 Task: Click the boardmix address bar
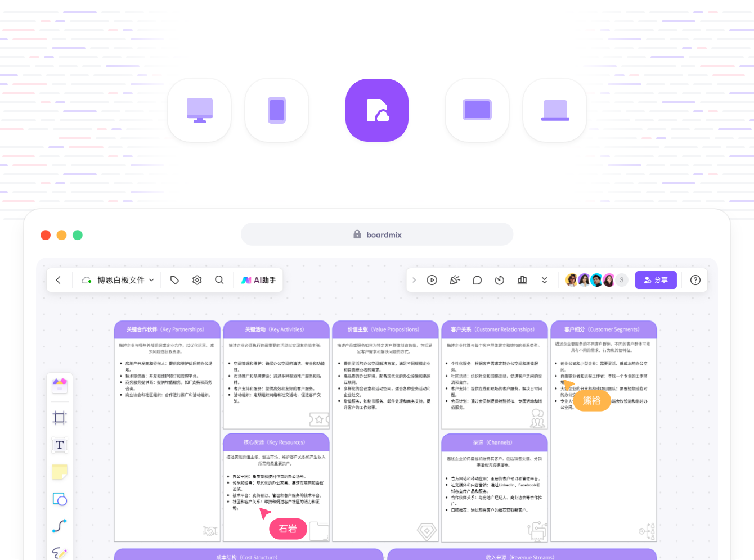(377, 234)
